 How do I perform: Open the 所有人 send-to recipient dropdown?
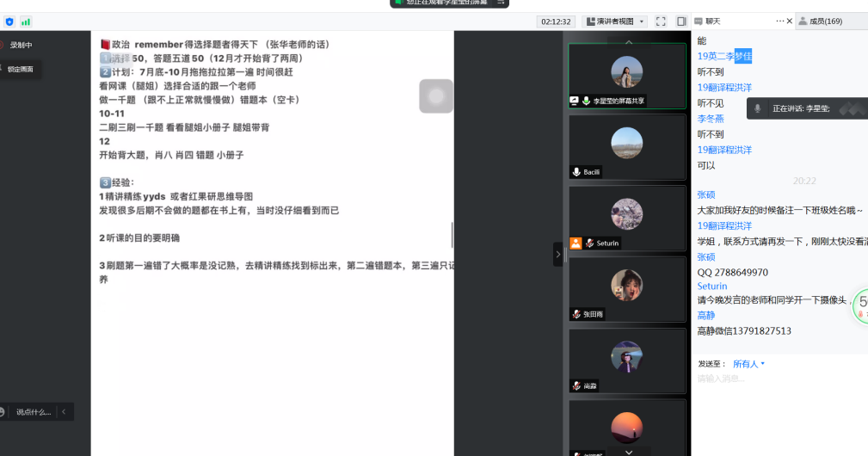click(x=748, y=364)
